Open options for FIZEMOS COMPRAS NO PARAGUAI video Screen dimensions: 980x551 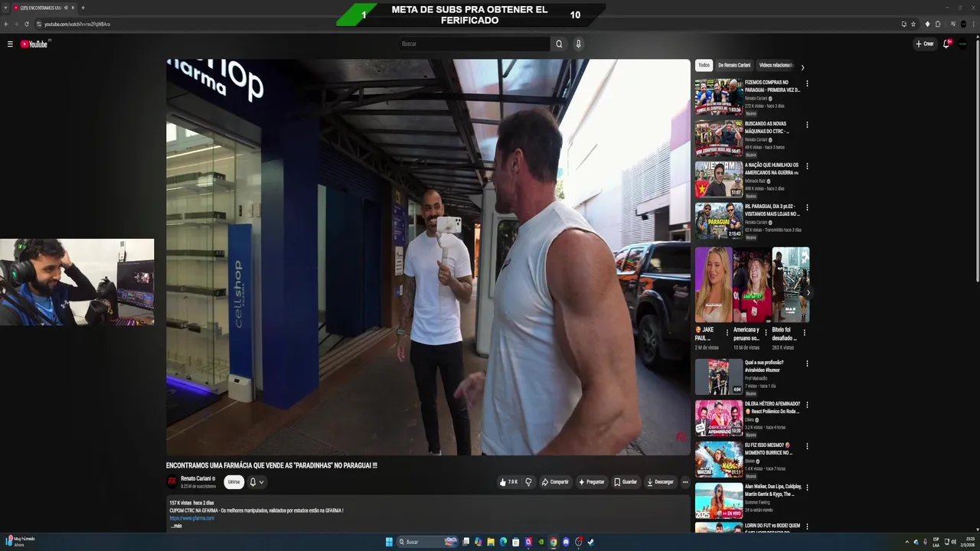tap(807, 83)
